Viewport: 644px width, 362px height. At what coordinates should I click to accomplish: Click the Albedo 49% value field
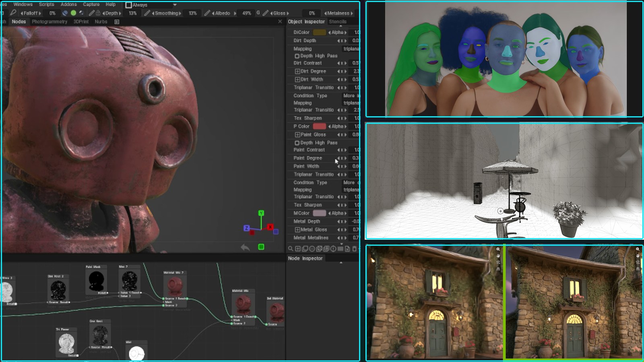click(x=247, y=13)
